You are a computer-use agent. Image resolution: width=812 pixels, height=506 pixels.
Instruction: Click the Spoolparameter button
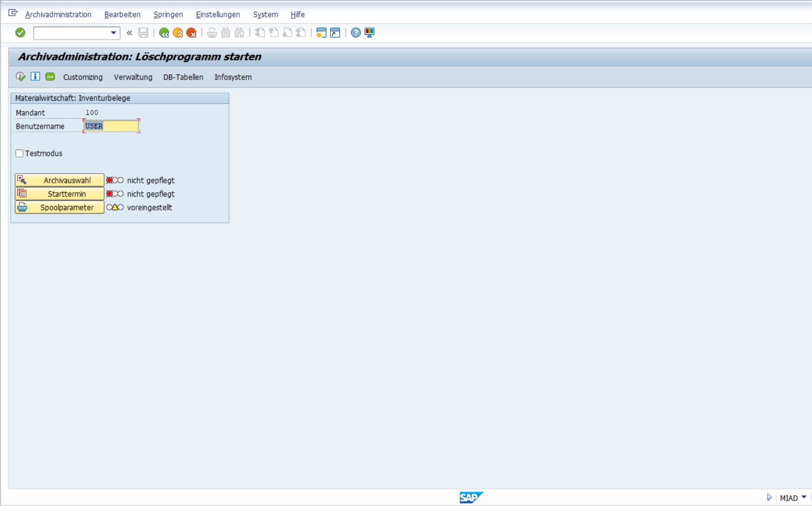[60, 207]
